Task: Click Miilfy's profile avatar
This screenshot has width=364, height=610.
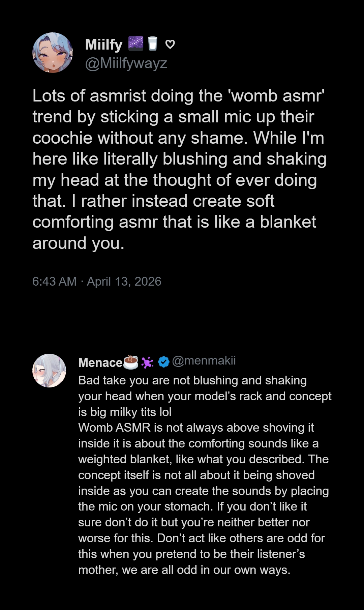Action: coord(53,53)
